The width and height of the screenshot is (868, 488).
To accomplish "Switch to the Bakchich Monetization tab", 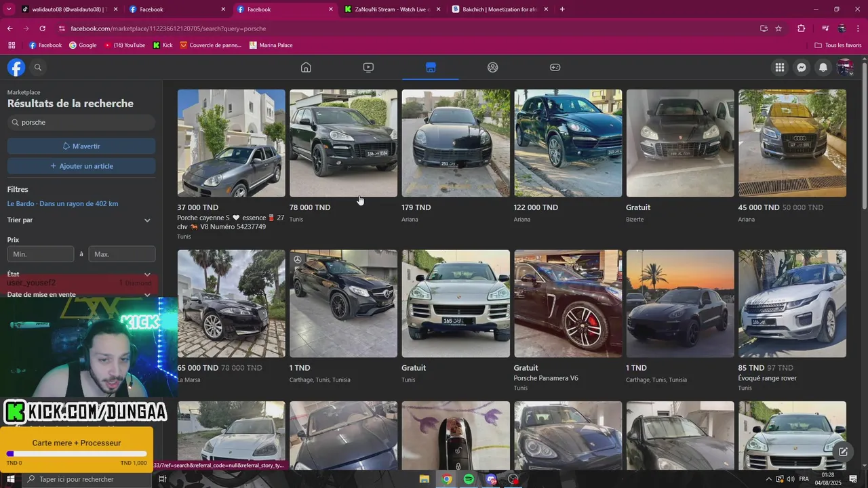I will tap(499, 9).
